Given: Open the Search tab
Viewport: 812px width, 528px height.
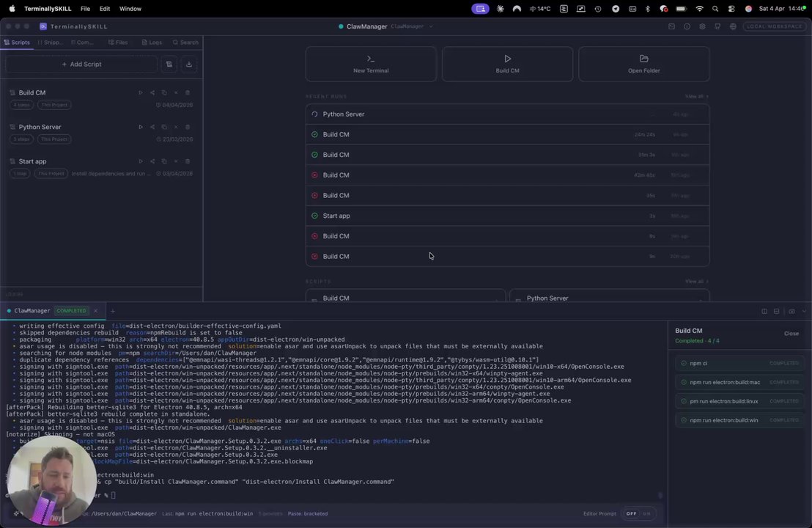Looking at the screenshot, I should coord(185,43).
